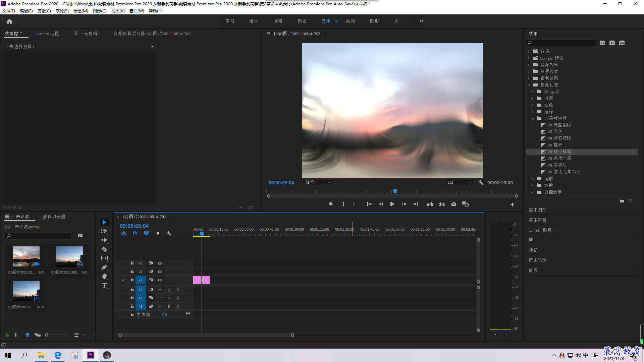
Task: Select the VR 色度泄漏 transition
Action: [559, 159]
